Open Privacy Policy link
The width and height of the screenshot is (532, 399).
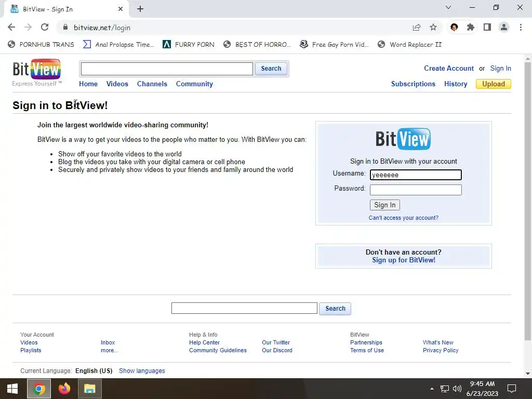click(441, 350)
